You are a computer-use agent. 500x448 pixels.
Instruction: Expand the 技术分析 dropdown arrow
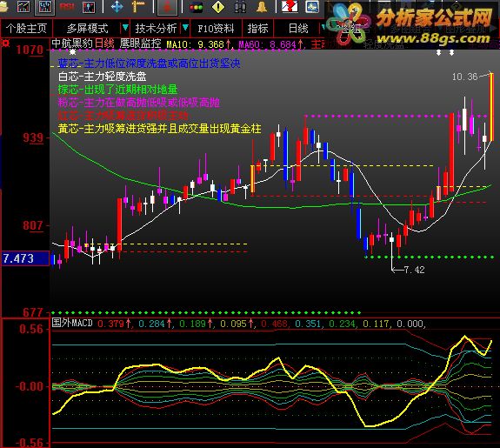[185, 28]
